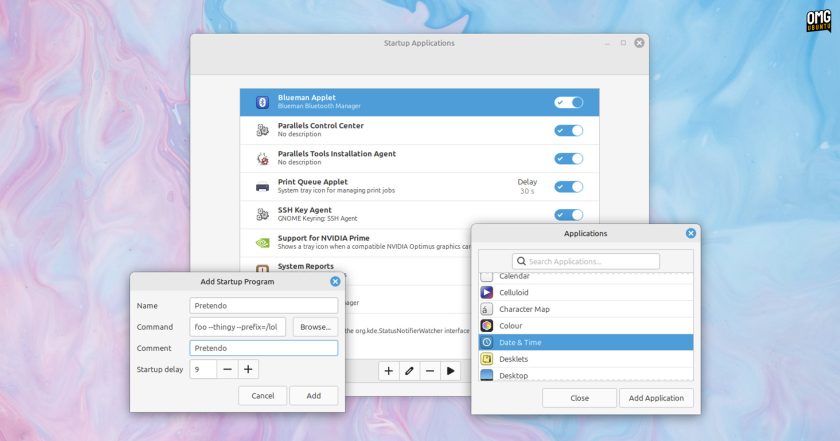840x441 pixels.
Task: Select the Blueman Applet Bluetooth icon
Action: pyautogui.click(x=262, y=102)
